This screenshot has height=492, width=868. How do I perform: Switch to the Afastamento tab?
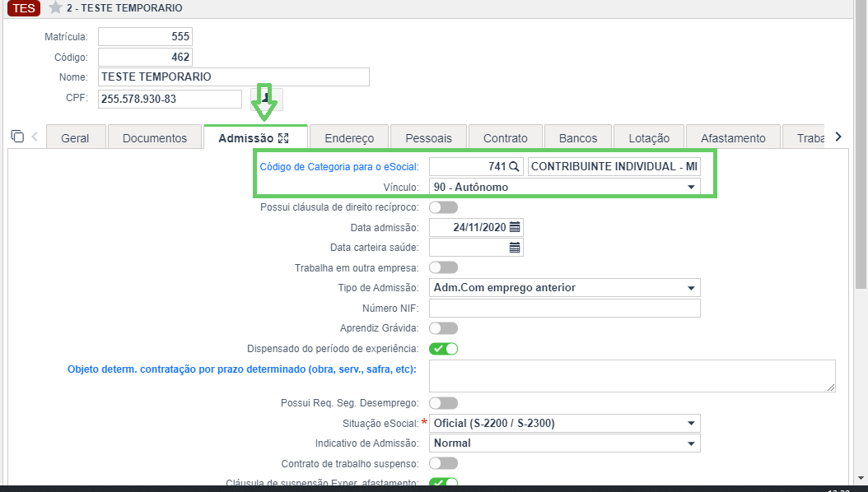click(733, 137)
